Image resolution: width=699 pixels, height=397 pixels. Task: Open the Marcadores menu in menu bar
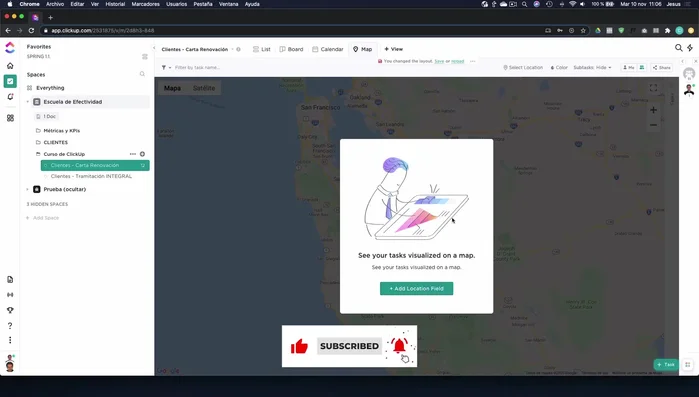(145, 4)
